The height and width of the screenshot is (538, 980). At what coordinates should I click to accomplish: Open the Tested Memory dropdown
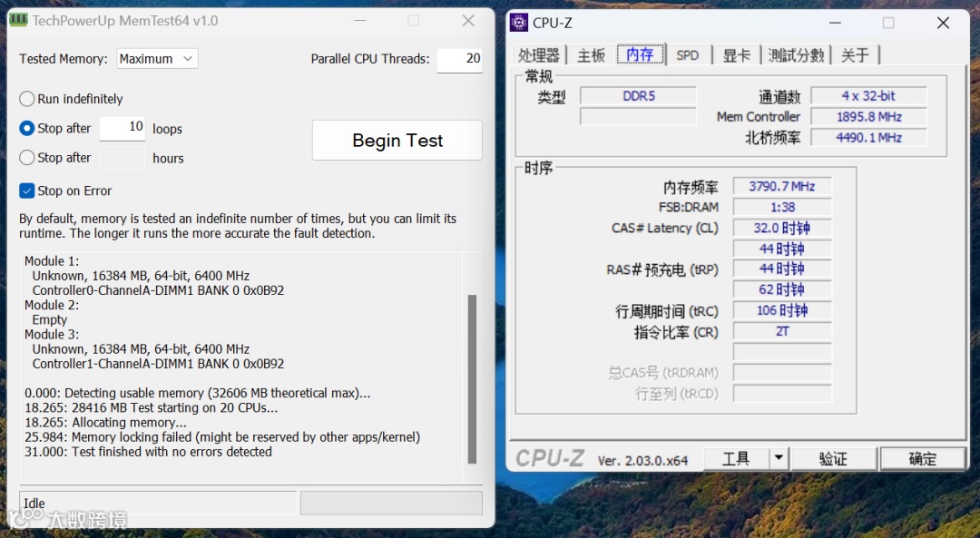pos(158,59)
